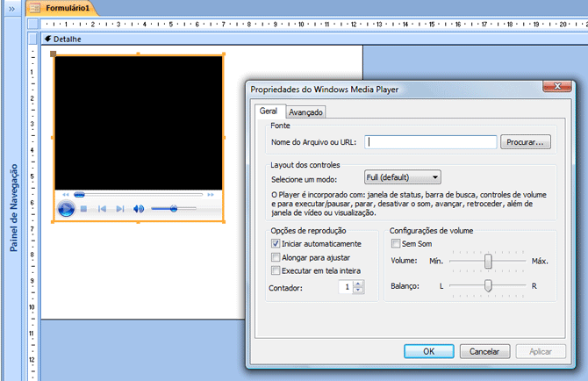Screen dimensions: 588x381
Task: Click the Nome do Arquivo ou URL field
Action: click(431, 142)
